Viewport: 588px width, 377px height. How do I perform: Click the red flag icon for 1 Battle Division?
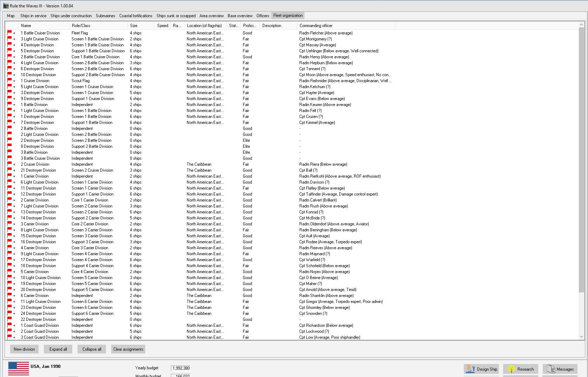(9, 104)
